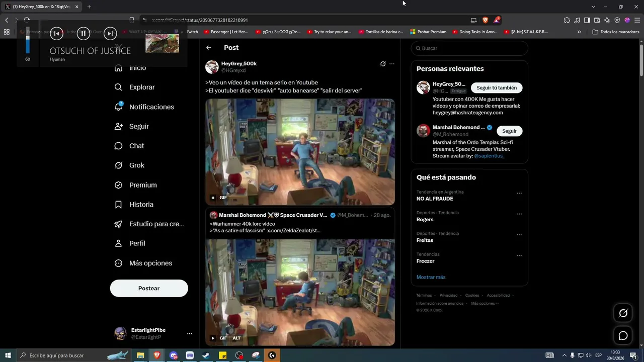The width and height of the screenshot is (644, 362).
Task: Open a new browser tab
Action: pos(89,7)
